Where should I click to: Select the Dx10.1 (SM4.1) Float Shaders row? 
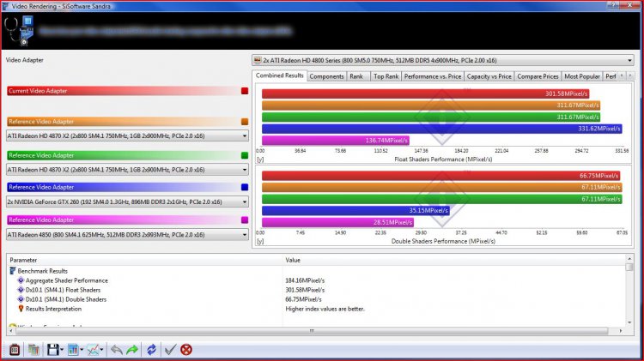click(x=316, y=290)
